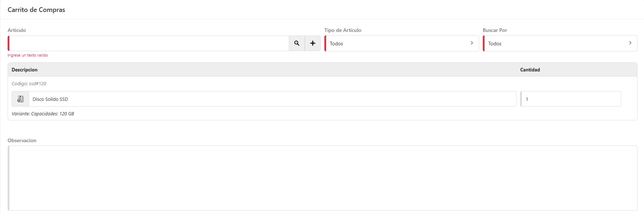
Task: Click the Descripcion column header
Action: point(25,70)
